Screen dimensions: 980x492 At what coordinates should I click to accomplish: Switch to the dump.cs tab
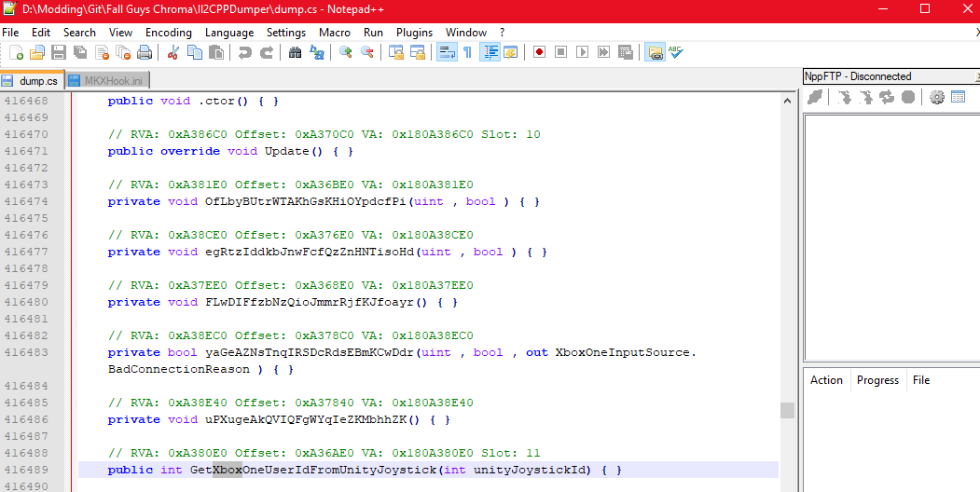(32, 80)
